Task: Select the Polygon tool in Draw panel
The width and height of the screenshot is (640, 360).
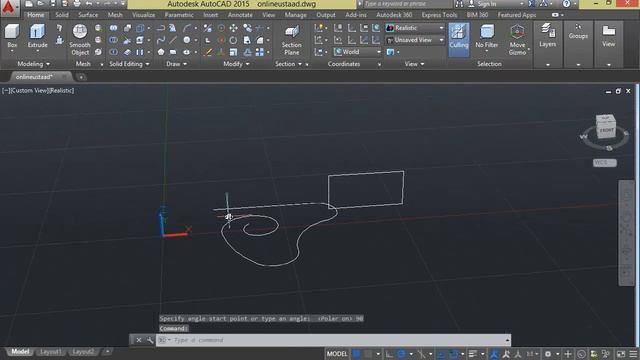Action: click(x=161, y=52)
